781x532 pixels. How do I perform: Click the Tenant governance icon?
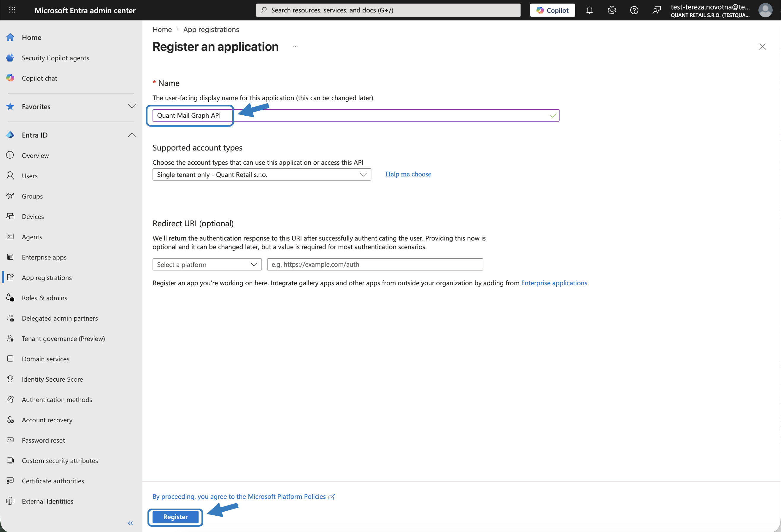pyautogui.click(x=10, y=339)
